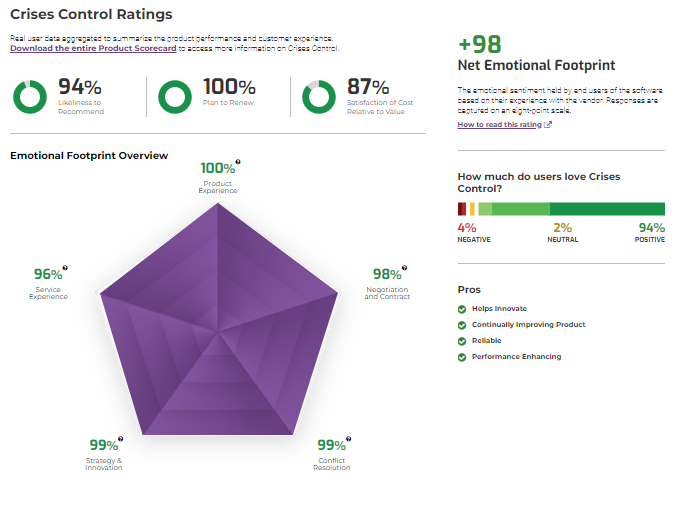Click the green checkmark next to Reliable
Viewport: 688px width, 506px height.
coord(462,341)
